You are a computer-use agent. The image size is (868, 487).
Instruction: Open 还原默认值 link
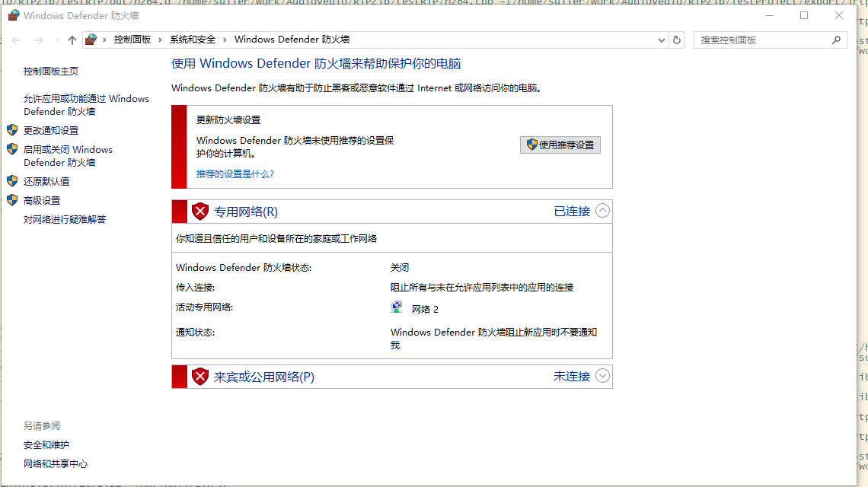tap(46, 182)
